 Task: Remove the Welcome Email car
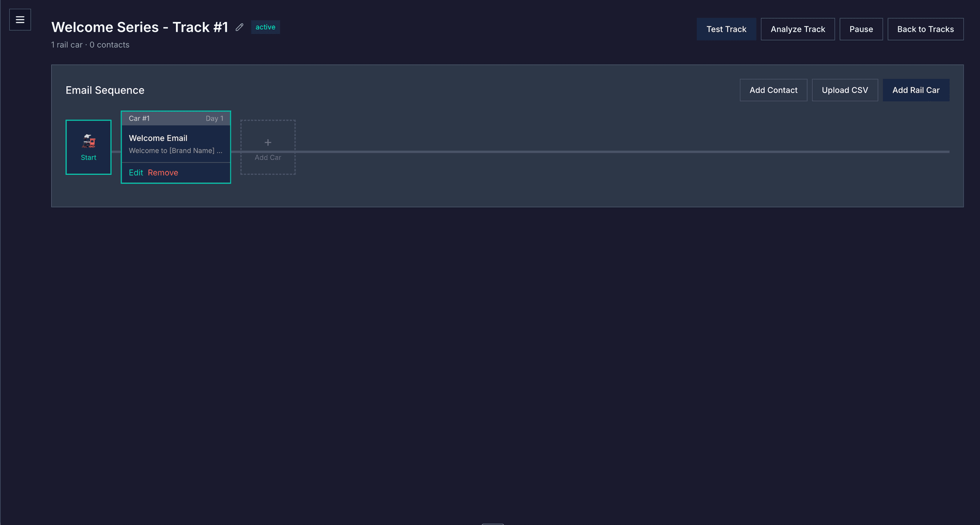pos(163,172)
